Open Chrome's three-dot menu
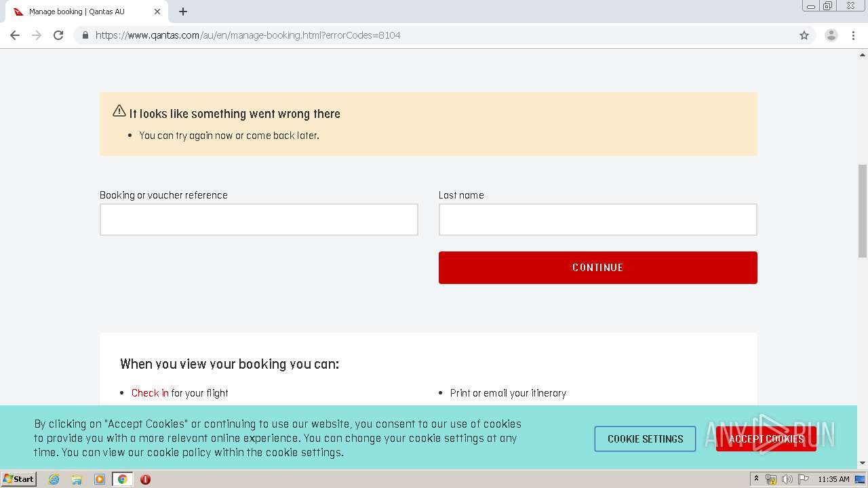Screen dimensions: 868x488 tap(854, 35)
